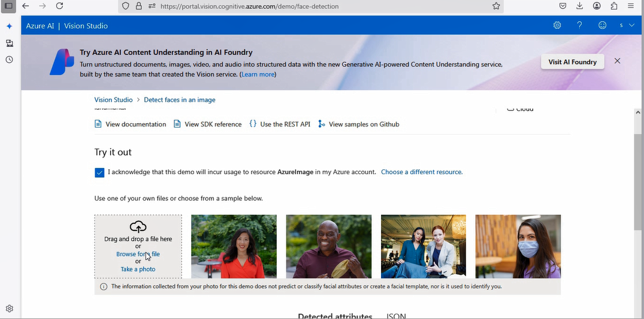
Task: Select sample photo of man in maroon shirt
Action: (x=328, y=247)
